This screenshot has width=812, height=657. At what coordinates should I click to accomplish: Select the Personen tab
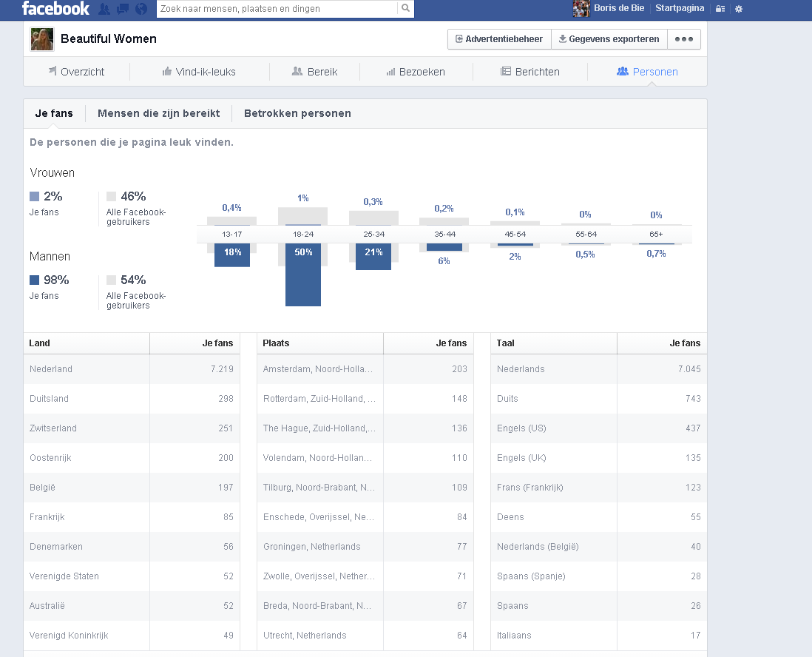pyautogui.click(x=647, y=72)
